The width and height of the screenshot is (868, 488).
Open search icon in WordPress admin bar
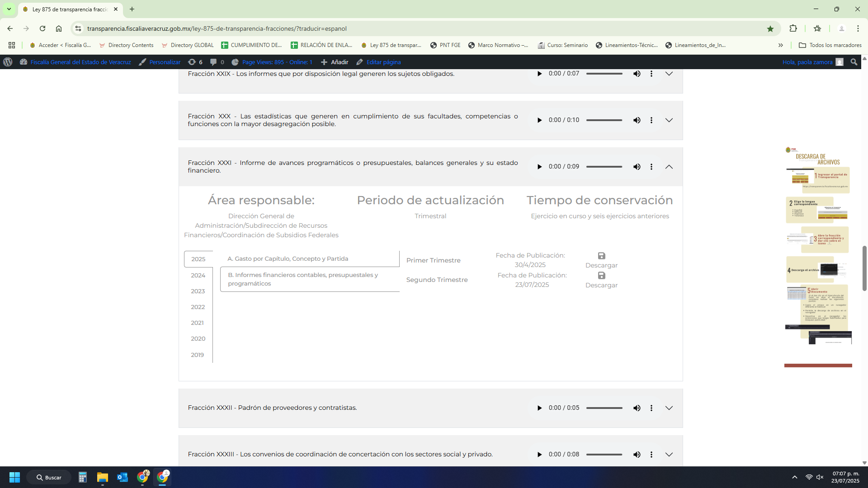(x=854, y=62)
